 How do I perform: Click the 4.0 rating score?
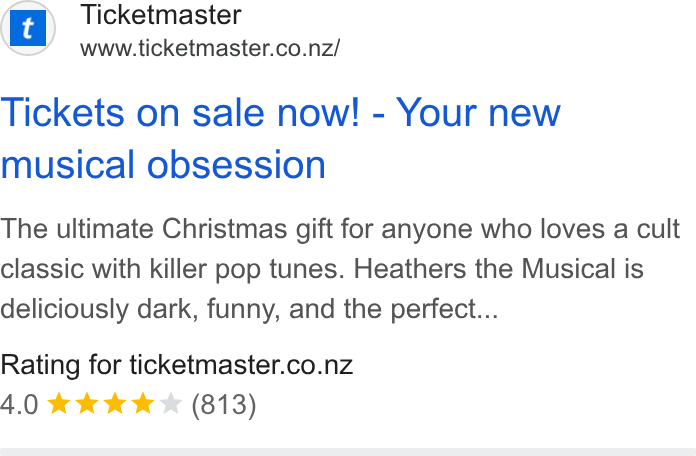pyautogui.click(x=19, y=404)
